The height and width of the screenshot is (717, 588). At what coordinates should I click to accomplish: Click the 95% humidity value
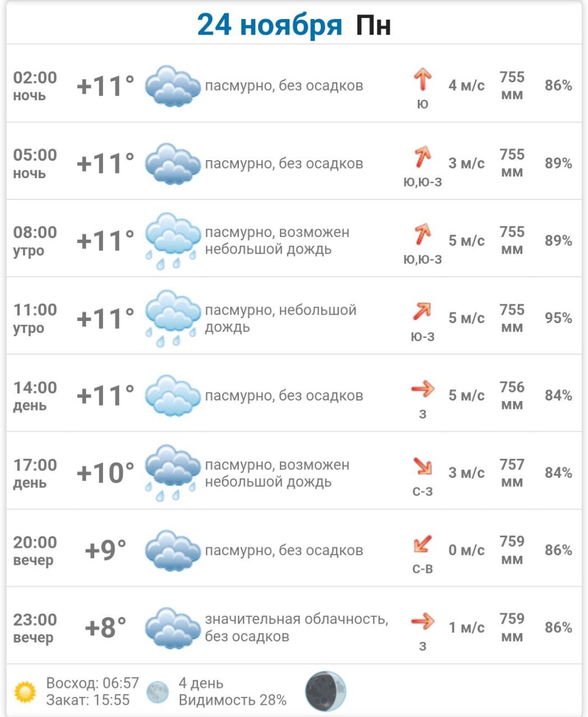tap(558, 318)
